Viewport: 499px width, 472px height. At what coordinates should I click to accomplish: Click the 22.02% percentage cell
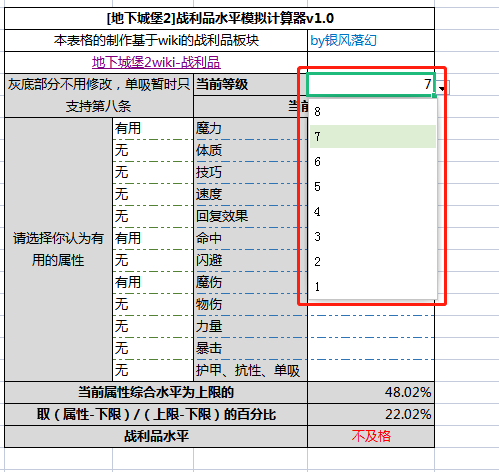point(371,414)
